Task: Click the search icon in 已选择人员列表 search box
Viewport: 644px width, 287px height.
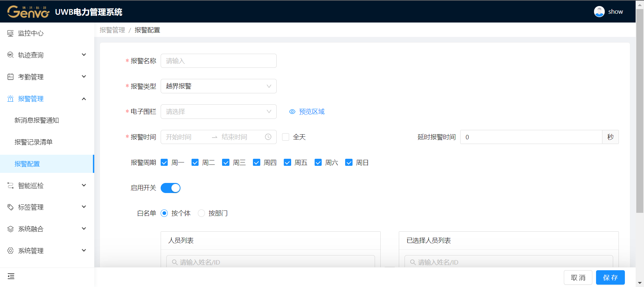Action: click(x=413, y=262)
